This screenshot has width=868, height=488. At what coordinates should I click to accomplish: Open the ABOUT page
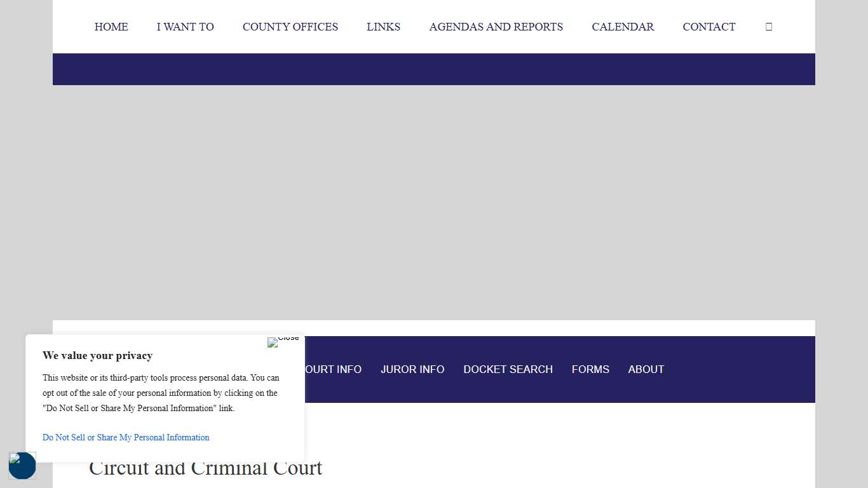pos(646,369)
